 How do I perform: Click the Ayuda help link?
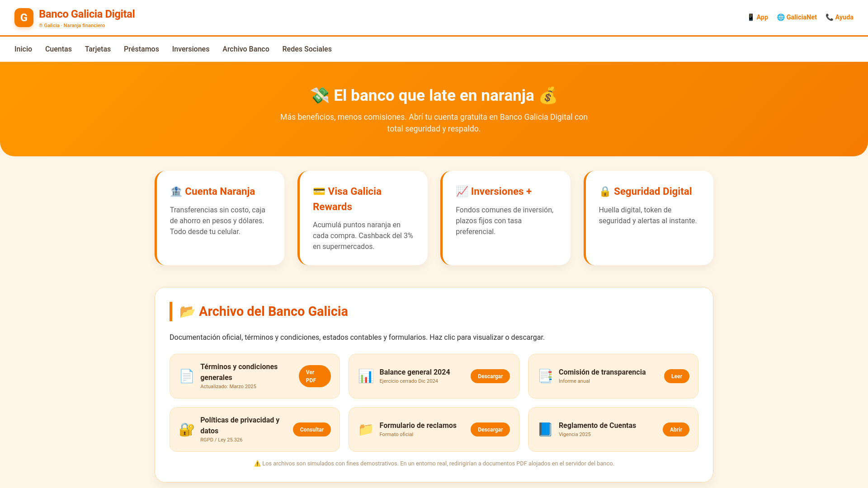[x=840, y=17]
